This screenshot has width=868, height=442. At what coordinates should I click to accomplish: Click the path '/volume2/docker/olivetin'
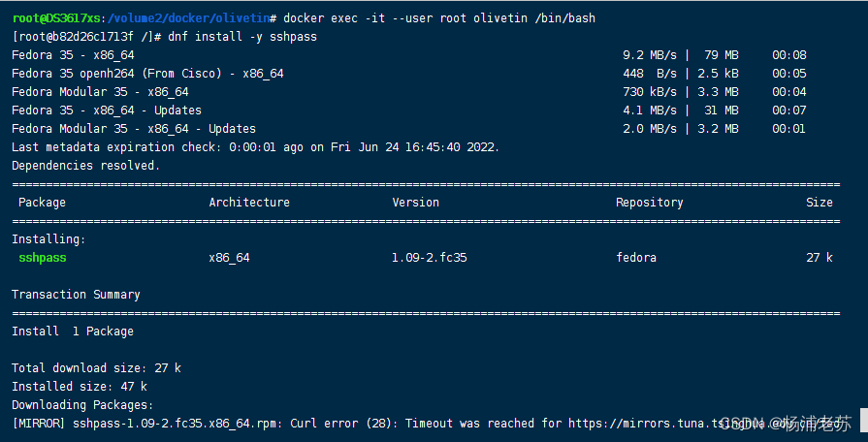coord(189,18)
